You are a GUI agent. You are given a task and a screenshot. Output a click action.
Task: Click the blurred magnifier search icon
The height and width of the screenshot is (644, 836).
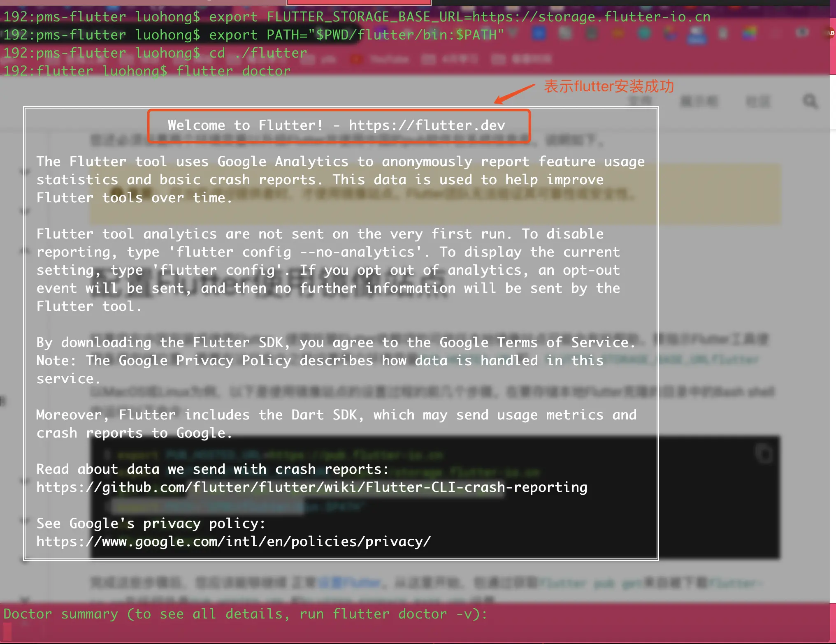(810, 101)
